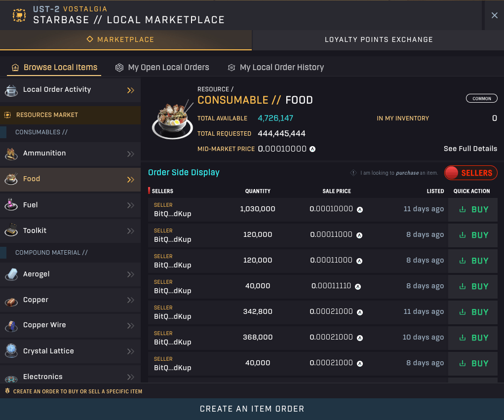Buy the 40,000 listing at 0.00011110
504x420 pixels.
coord(473,287)
